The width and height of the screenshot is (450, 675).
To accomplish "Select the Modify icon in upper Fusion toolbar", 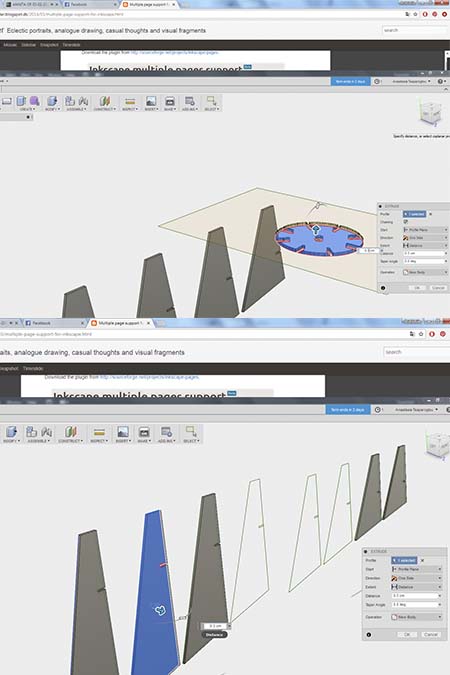I will tap(52, 102).
